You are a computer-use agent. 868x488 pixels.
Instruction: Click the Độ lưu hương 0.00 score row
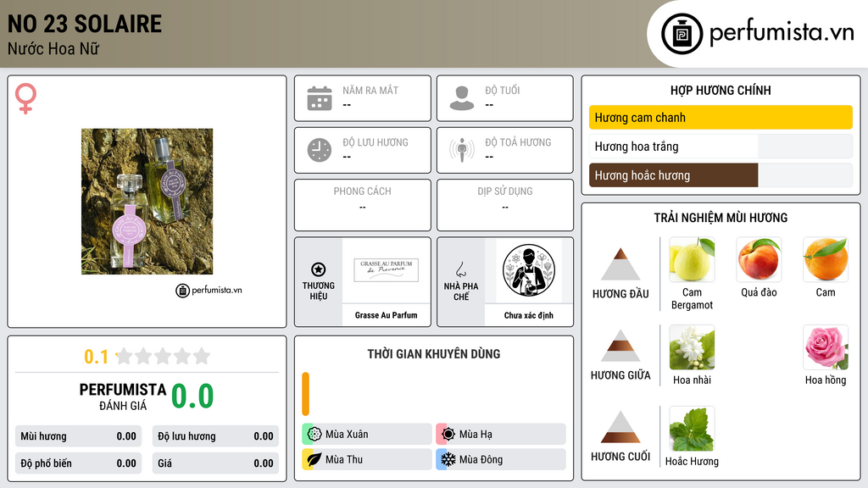pos(215,436)
